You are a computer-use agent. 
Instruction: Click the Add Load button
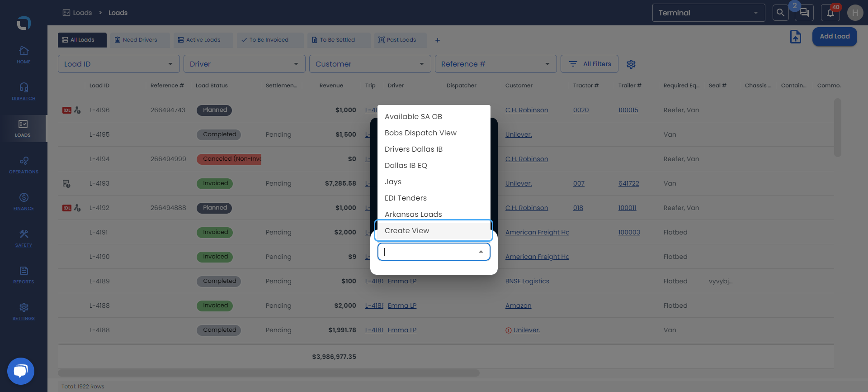pos(835,37)
